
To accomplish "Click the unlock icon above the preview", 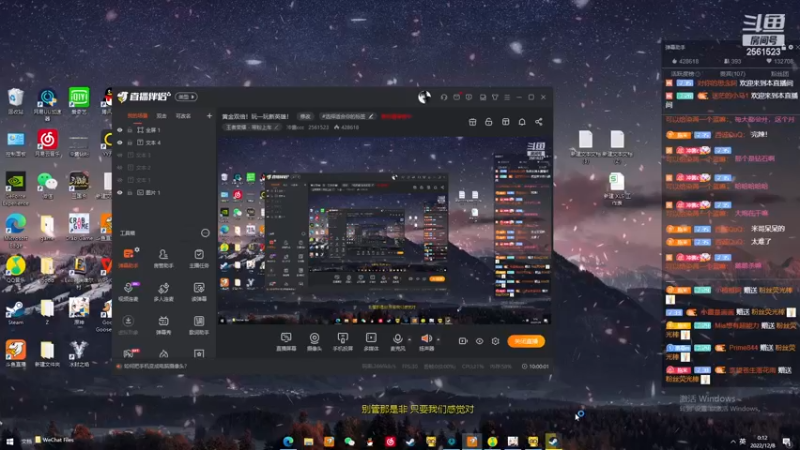I will point(489,122).
